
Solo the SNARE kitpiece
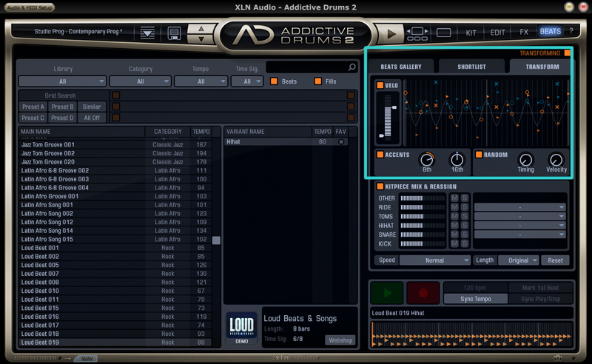(465, 235)
